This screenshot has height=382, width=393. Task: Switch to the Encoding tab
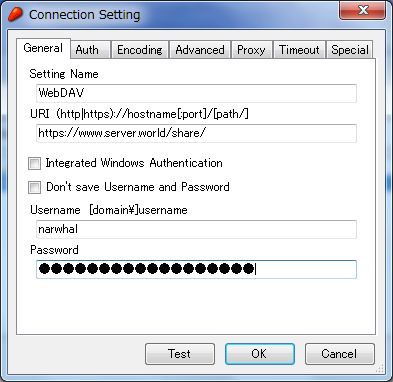pos(140,50)
